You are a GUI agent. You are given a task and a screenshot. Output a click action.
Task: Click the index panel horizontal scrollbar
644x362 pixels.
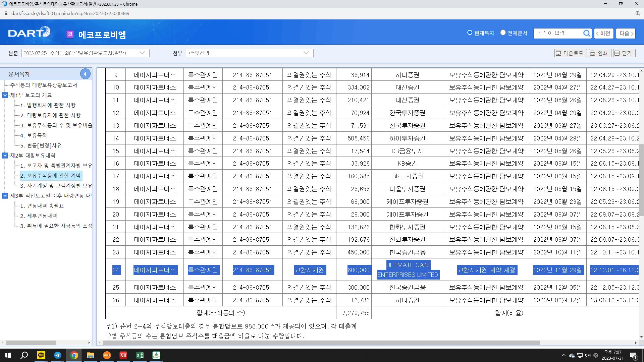pyautogui.click(x=31, y=343)
